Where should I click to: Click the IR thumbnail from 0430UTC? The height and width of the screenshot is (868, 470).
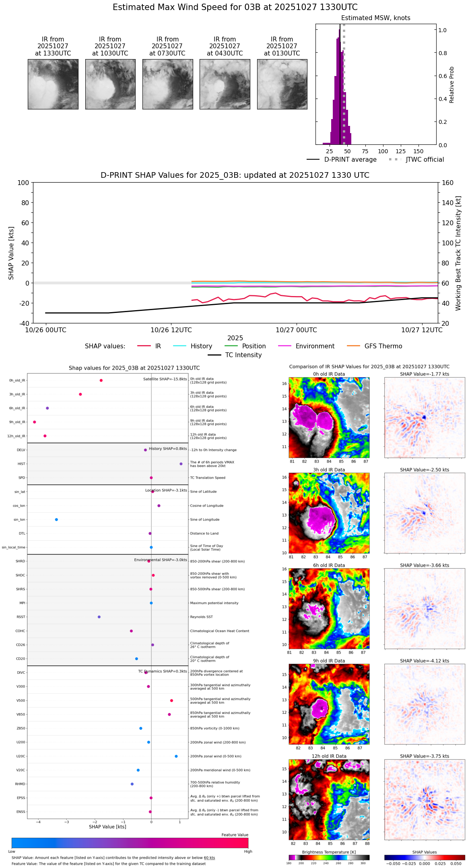tap(225, 84)
